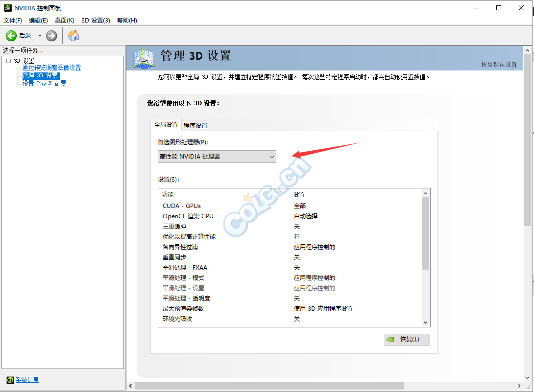Open the 首选图形处理器 dropdown
The height and width of the screenshot is (392, 534).
(x=217, y=157)
